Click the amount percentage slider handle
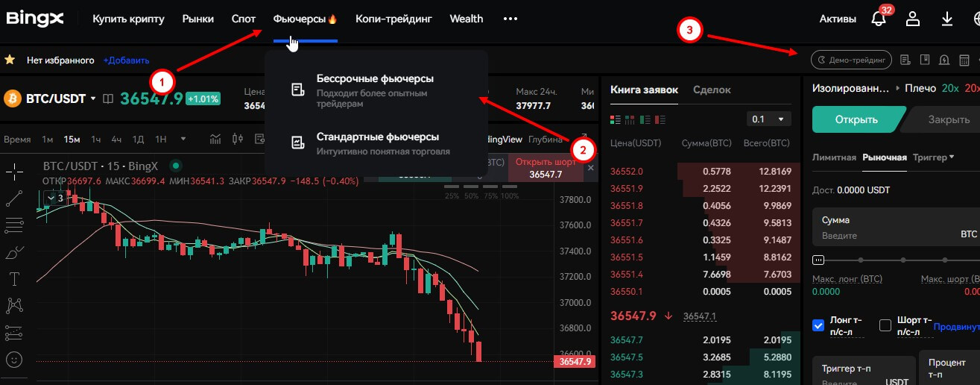Screen dimensions: 980x385 coord(818,260)
